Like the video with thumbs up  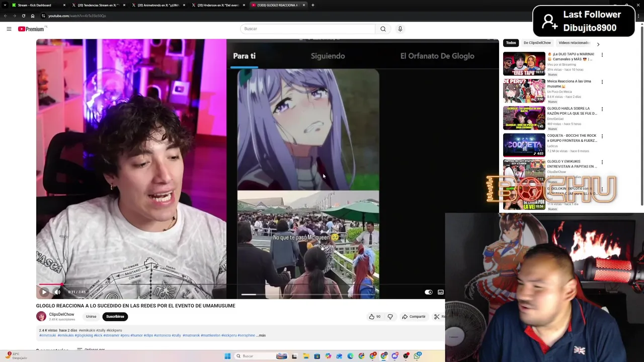[x=374, y=317]
